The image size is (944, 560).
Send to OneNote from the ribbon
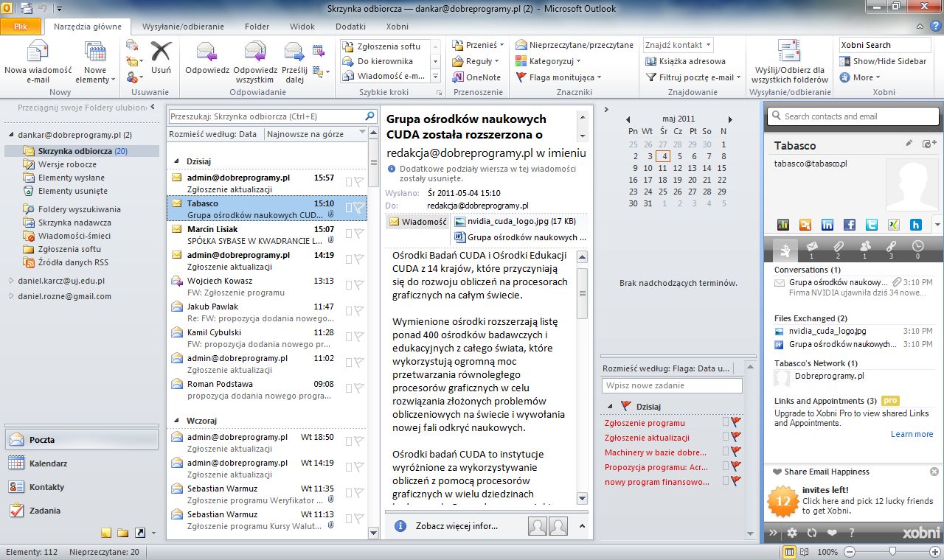(476, 77)
